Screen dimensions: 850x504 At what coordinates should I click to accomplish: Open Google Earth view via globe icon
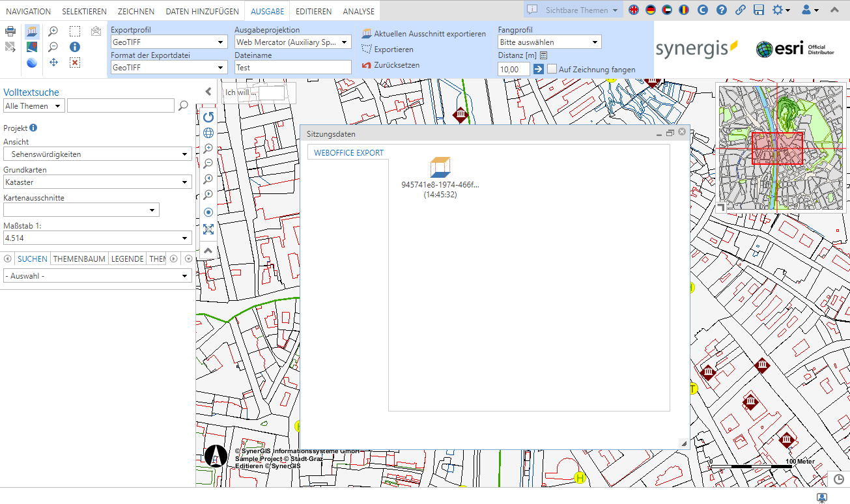pyautogui.click(x=32, y=63)
